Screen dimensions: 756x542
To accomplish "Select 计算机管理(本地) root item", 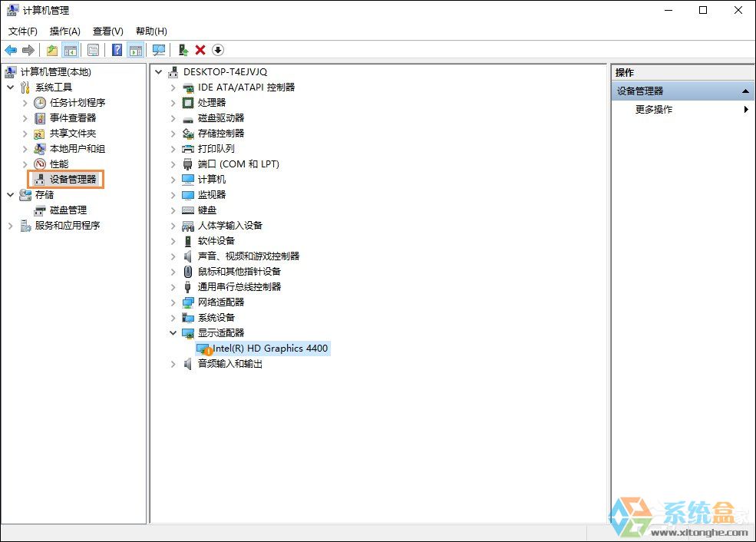I will [55, 72].
